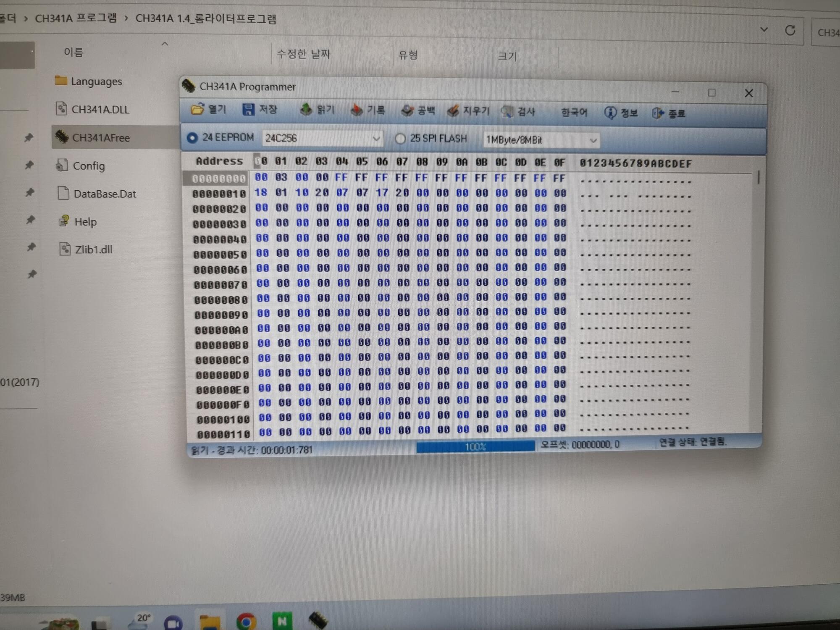This screenshot has height=630, width=840.
Task: Open Chrome from the taskbar
Action: point(246,622)
